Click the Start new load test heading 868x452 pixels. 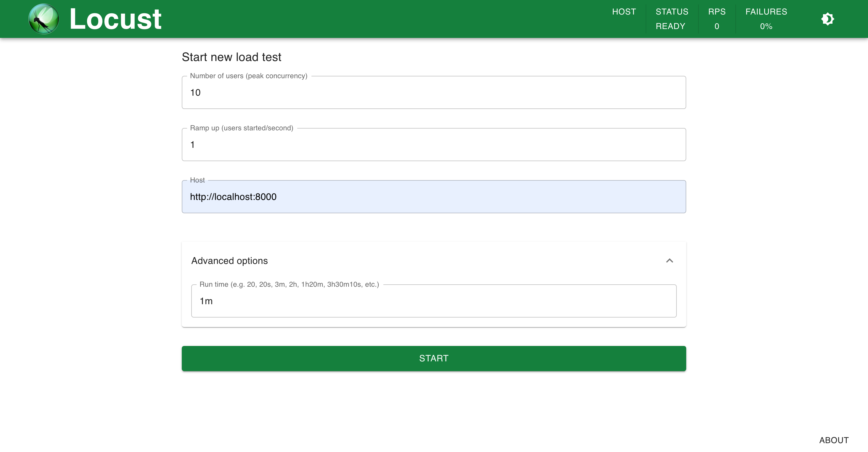click(231, 57)
